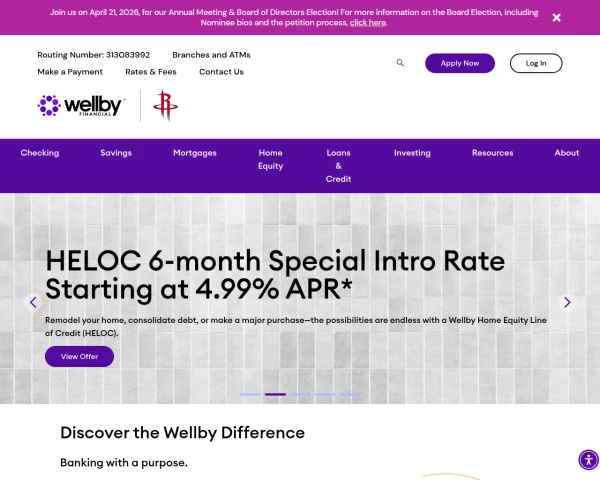Go to previous carousel slide arrow
The width and height of the screenshot is (600, 480).
pyautogui.click(x=33, y=302)
